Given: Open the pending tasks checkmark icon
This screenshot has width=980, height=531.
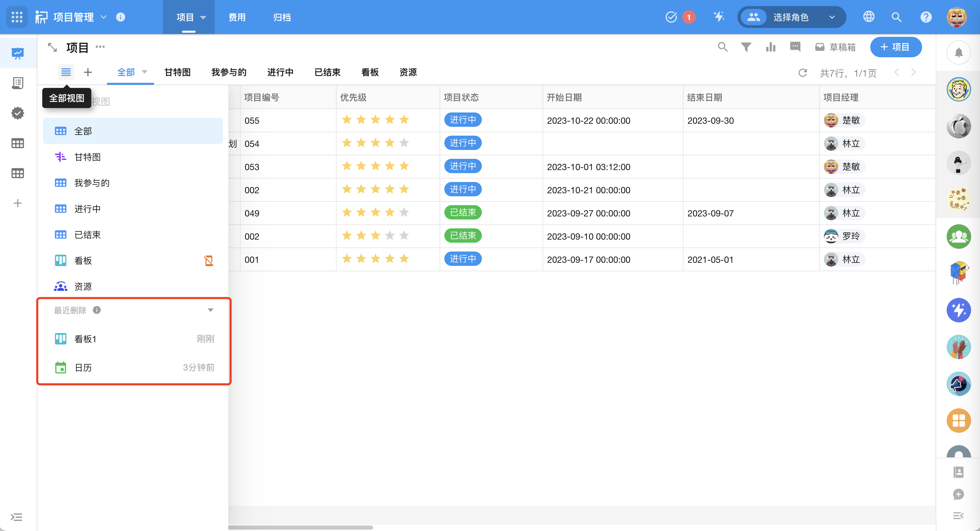Looking at the screenshot, I should click(672, 17).
